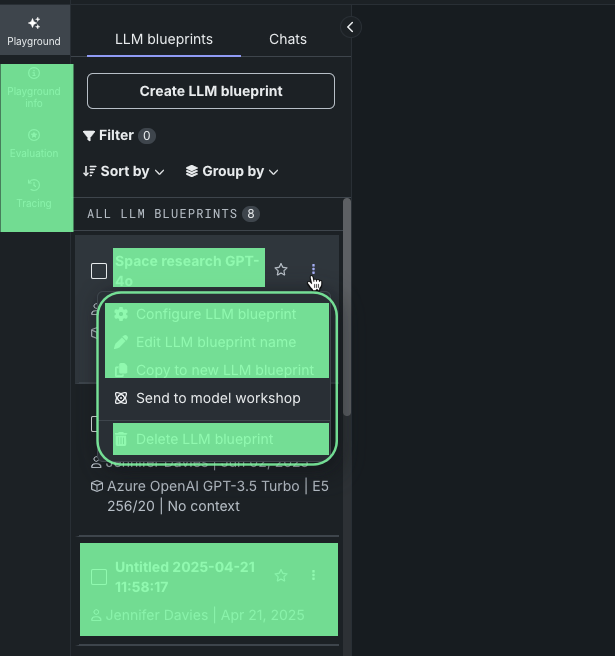Screen dimensions: 615x656
Task: Click the filter funnel icon
Action: pyautogui.click(x=89, y=136)
